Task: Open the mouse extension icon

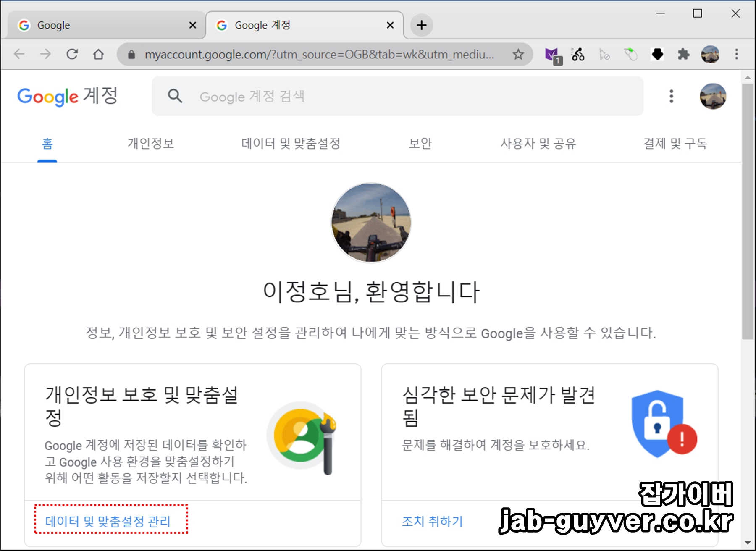Action: coord(630,55)
